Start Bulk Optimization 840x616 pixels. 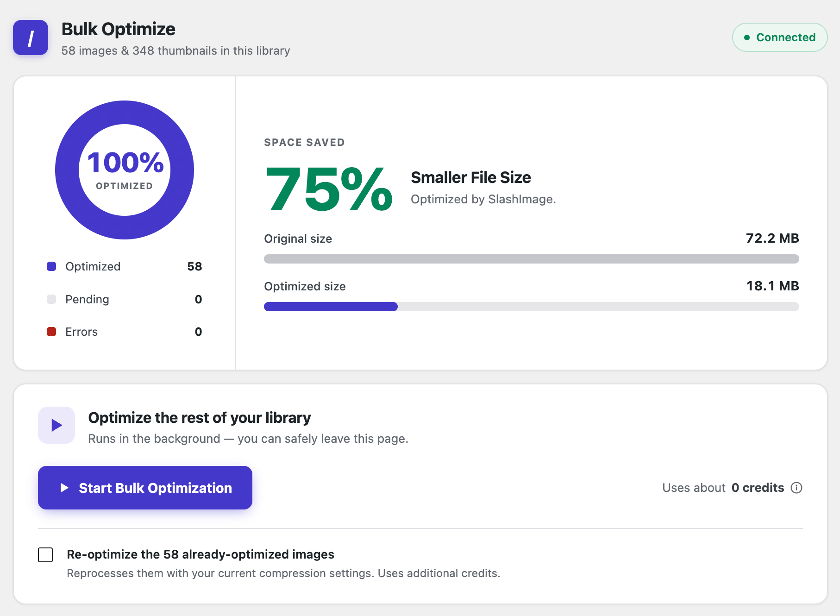coord(145,488)
